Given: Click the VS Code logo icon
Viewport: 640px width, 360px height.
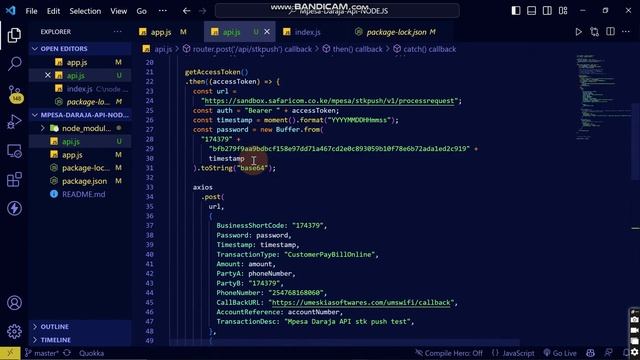Looking at the screenshot, I should [11, 11].
